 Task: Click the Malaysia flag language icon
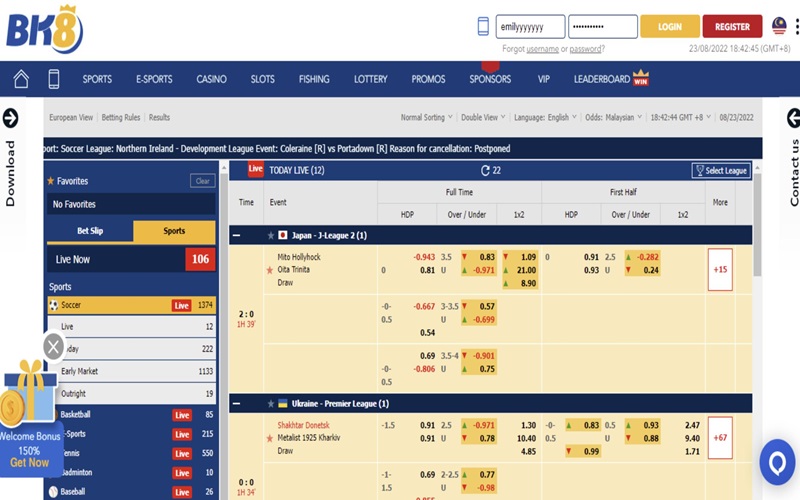pos(779,25)
